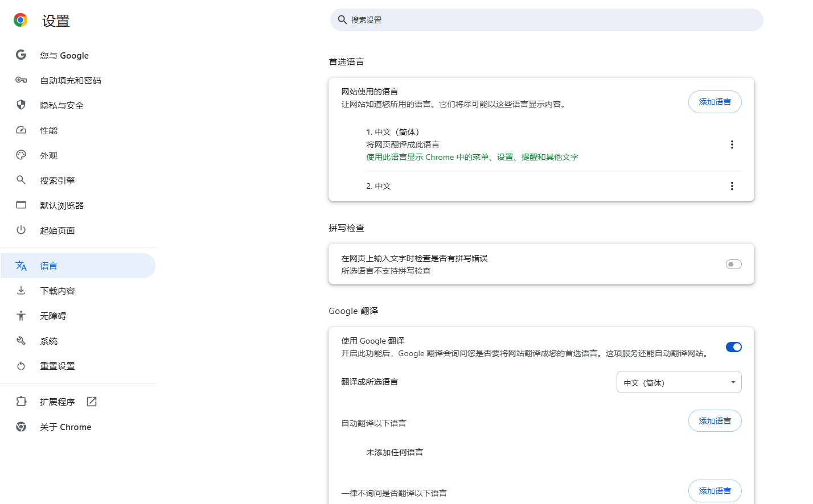Viewport: 813px width, 504px height.
Task: Click the shield icon for privacy and security
Action: click(x=21, y=105)
